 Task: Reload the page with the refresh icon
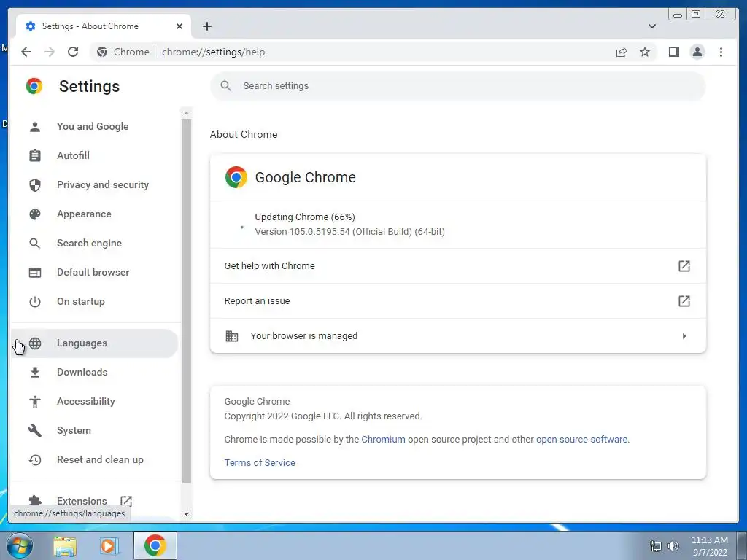coord(73,52)
